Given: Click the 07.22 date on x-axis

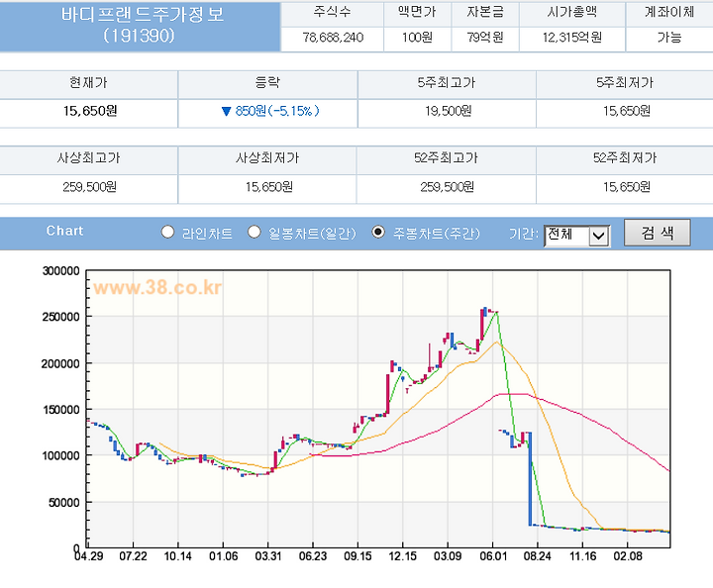Looking at the screenshot, I should [x=133, y=556].
